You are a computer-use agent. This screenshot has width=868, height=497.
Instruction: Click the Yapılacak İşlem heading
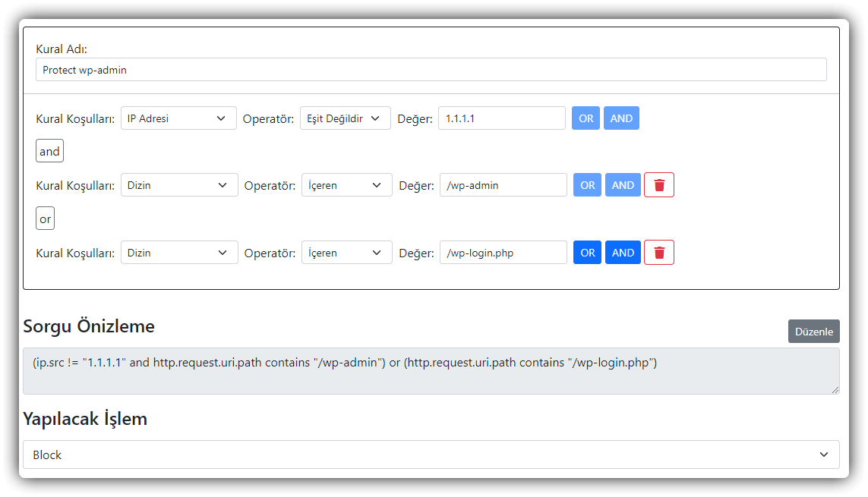85,419
